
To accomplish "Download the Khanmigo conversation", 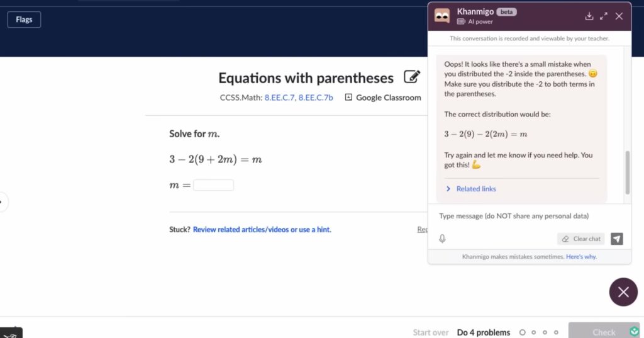I will pyautogui.click(x=589, y=16).
